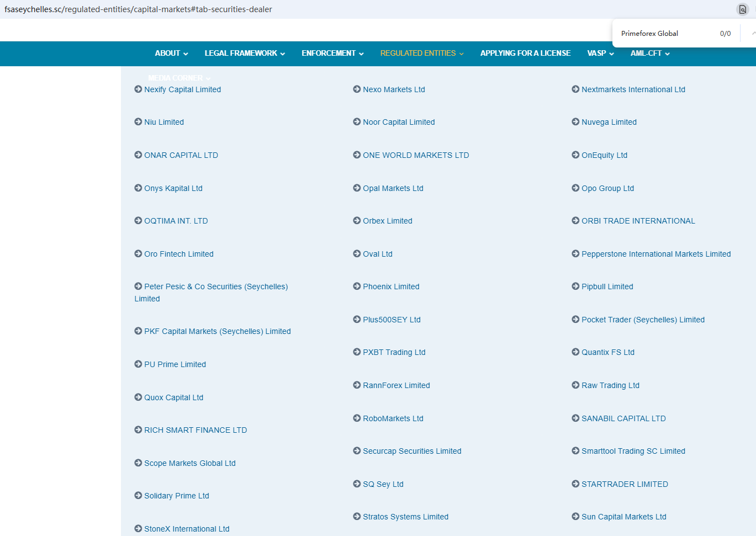Click the arrow icon beside Plus500SEY Ltd

(357, 319)
